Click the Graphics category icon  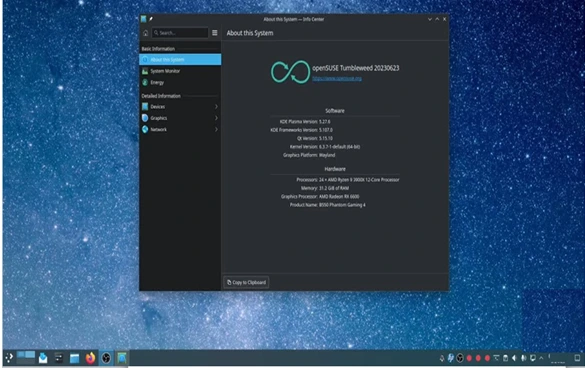point(145,118)
